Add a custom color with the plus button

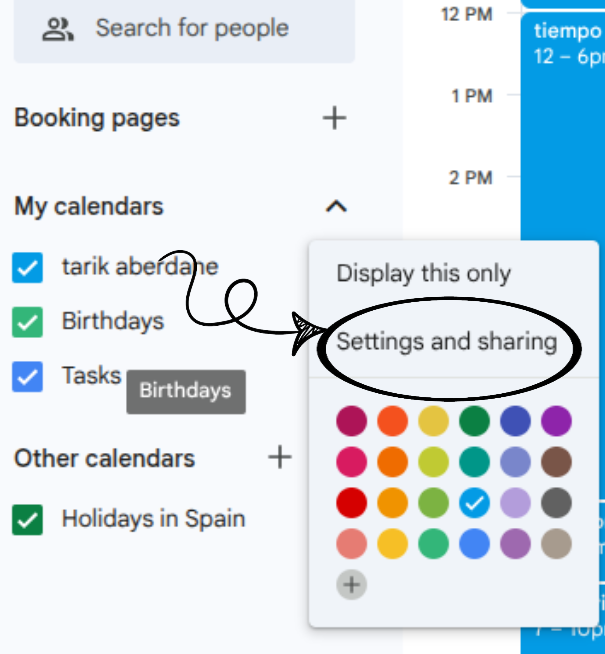pyautogui.click(x=352, y=584)
